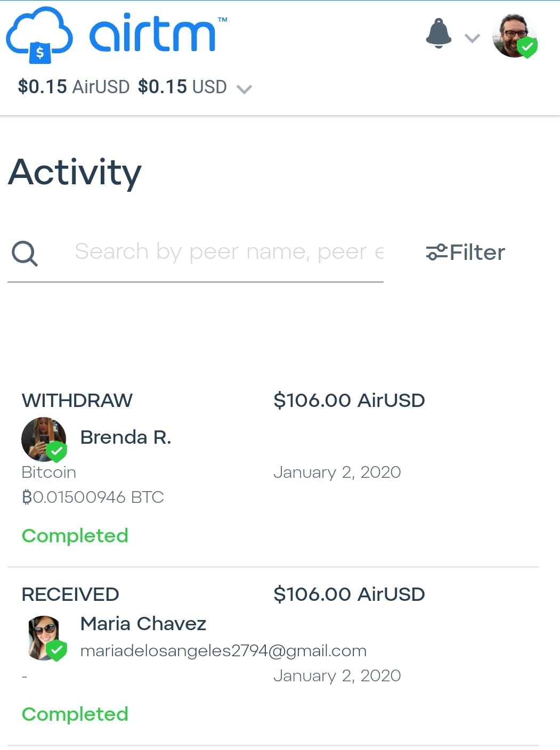Click Maria's email address

(x=223, y=651)
